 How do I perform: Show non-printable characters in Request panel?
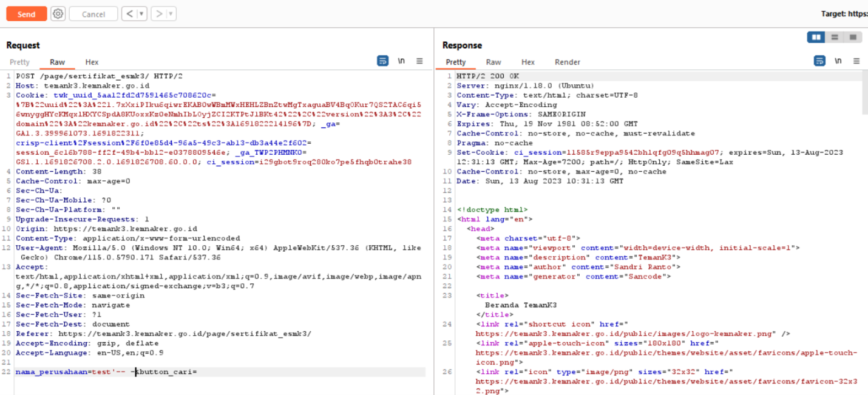pyautogui.click(x=401, y=61)
